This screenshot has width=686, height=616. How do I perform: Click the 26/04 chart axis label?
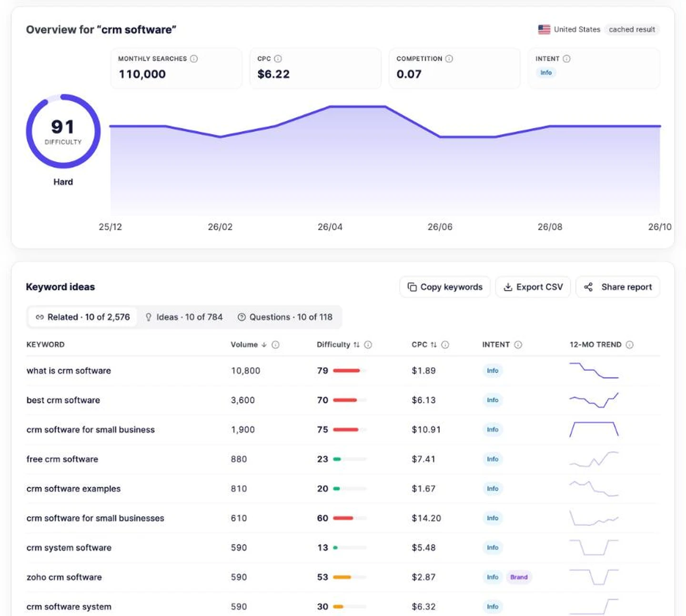330,227
